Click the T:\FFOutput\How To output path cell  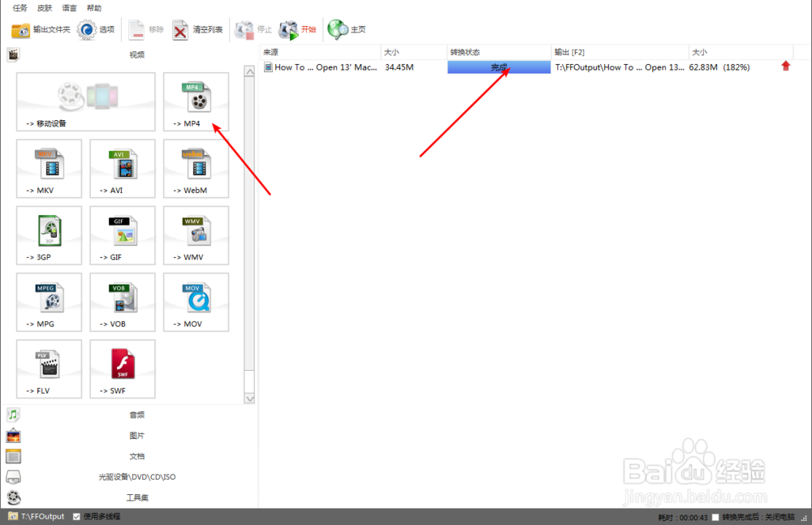coord(620,67)
